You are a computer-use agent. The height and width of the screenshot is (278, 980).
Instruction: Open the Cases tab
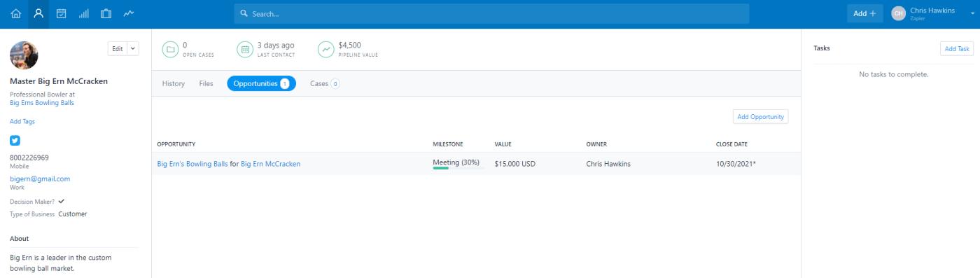pos(325,83)
